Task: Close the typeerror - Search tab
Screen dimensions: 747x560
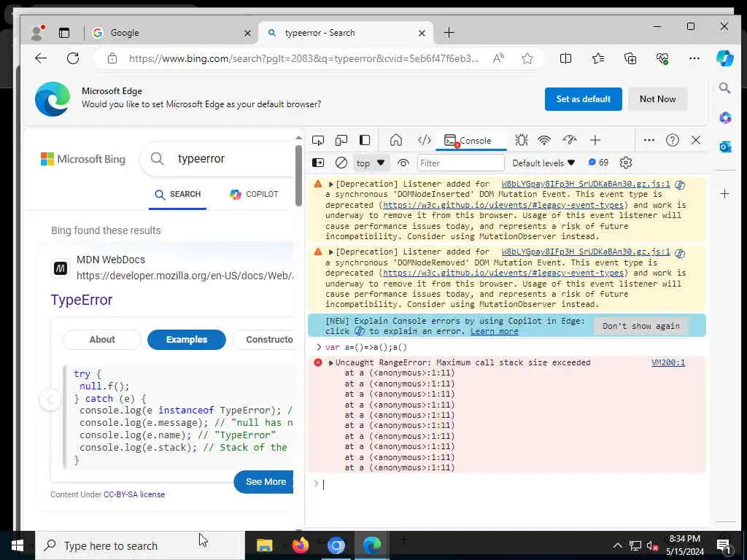Action: point(422,33)
